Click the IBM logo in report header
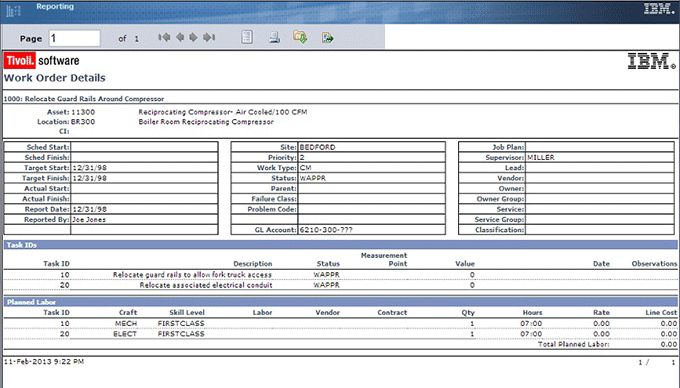This screenshot has height=388, width=680. coord(651,61)
